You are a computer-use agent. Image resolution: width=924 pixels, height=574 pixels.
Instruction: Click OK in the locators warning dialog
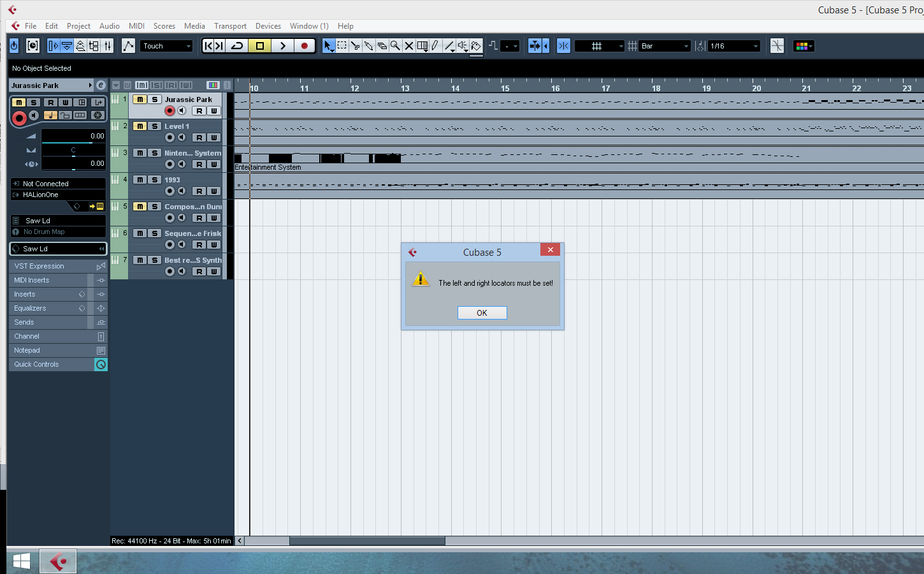pos(482,313)
